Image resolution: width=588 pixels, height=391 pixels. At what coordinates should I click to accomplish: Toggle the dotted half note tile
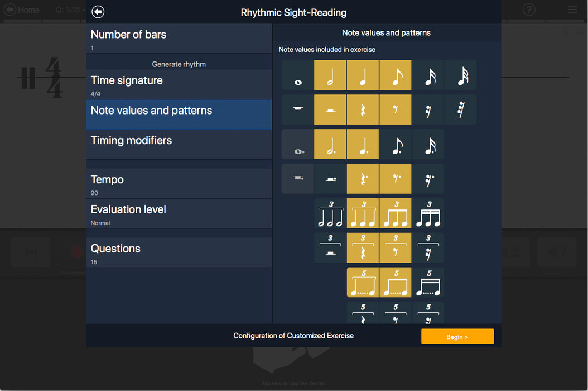point(330,144)
